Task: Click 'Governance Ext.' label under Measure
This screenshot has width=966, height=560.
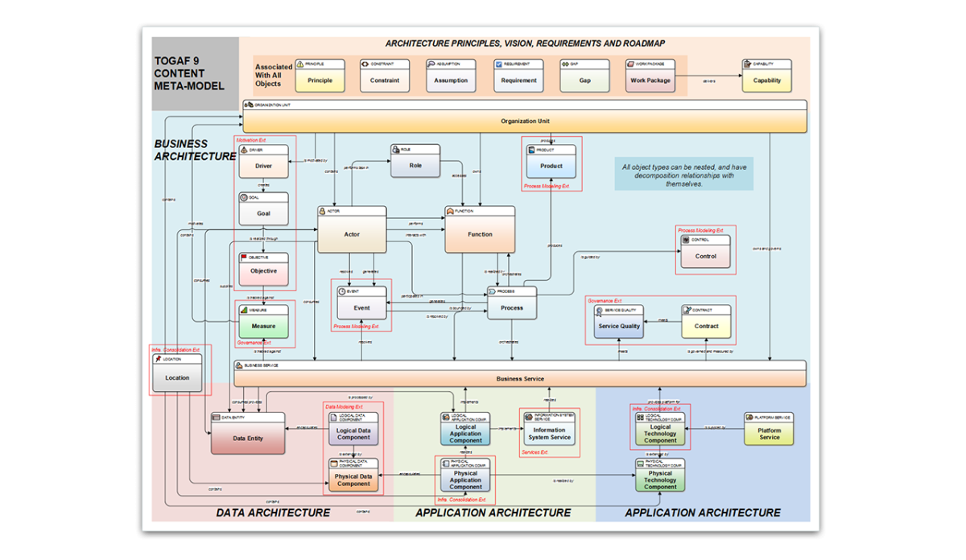Action: click(x=254, y=343)
